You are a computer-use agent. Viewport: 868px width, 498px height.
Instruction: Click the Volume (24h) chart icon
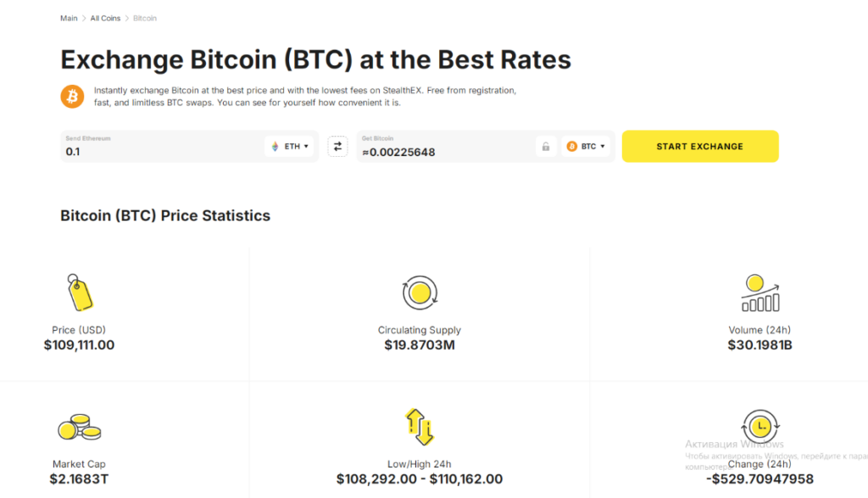click(x=760, y=293)
